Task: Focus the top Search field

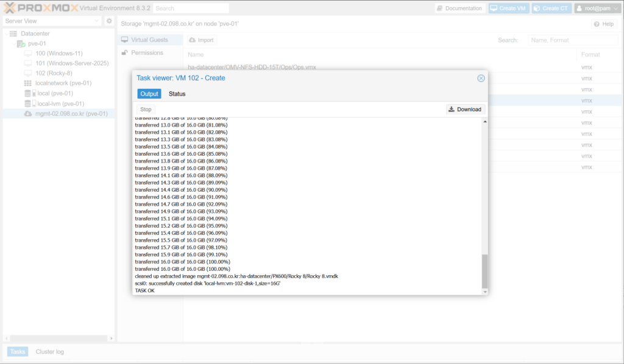Action: pos(190,9)
